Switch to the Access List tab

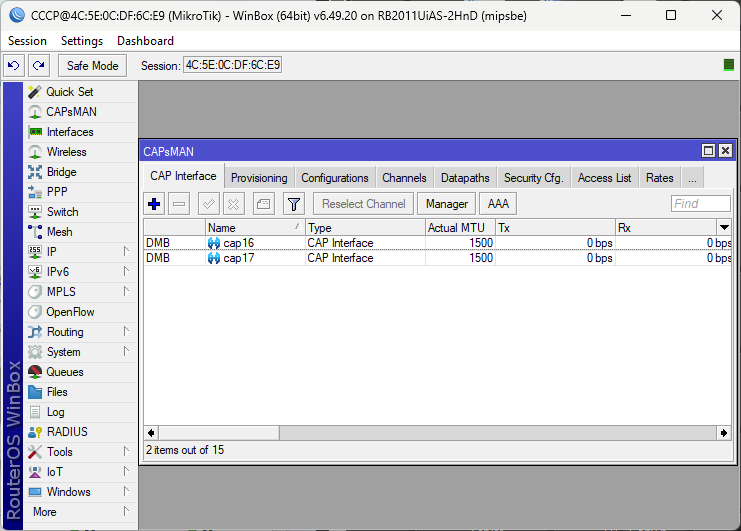tap(604, 178)
